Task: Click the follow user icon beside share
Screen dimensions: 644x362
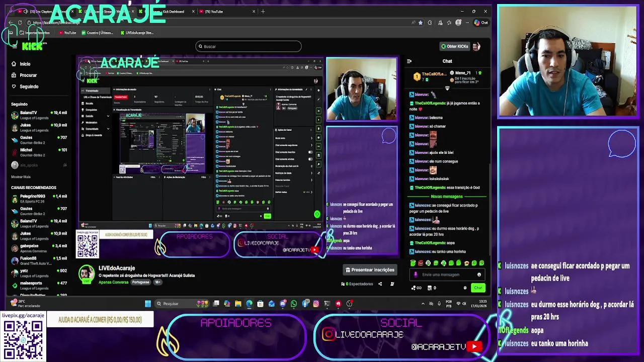Action: point(392,284)
